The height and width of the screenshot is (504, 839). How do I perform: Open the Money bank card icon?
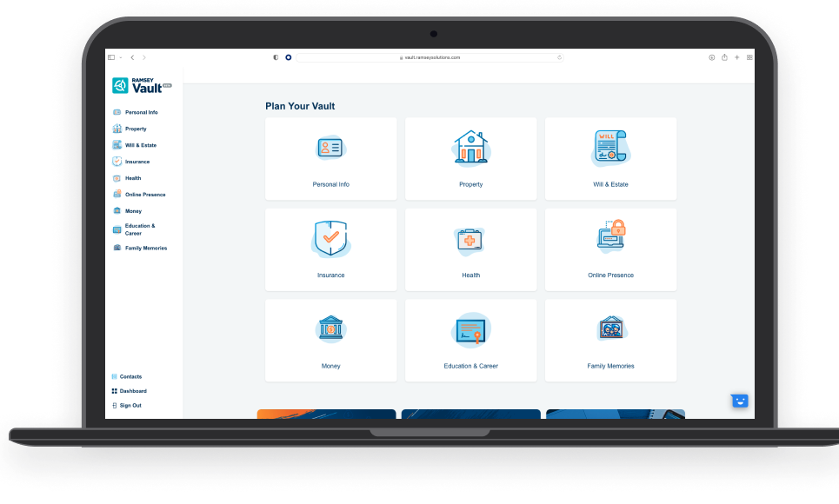pyautogui.click(x=330, y=328)
